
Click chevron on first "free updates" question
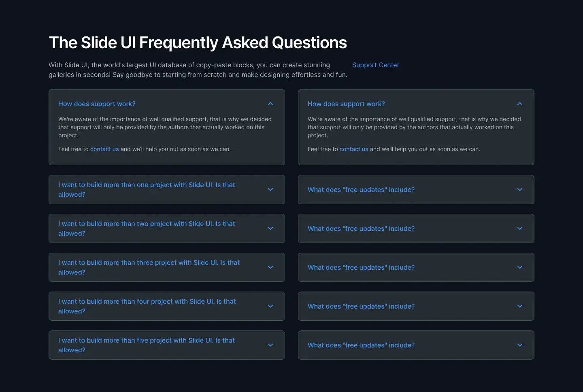tap(520, 190)
